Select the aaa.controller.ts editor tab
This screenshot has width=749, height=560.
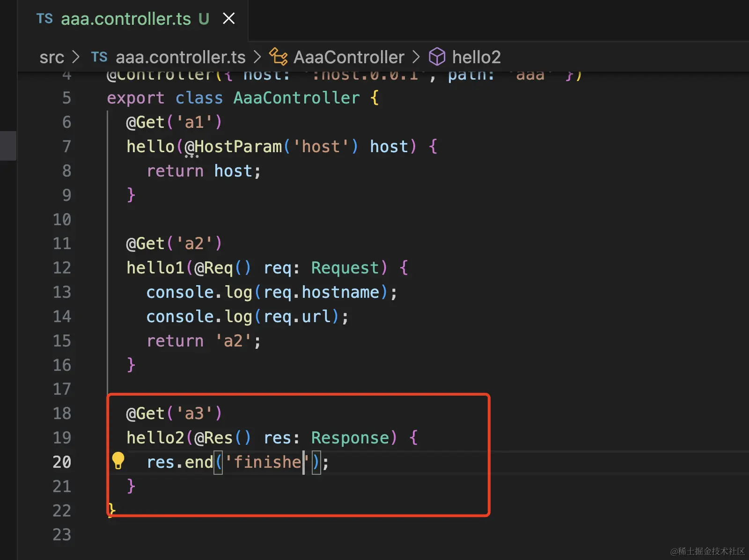(x=132, y=20)
